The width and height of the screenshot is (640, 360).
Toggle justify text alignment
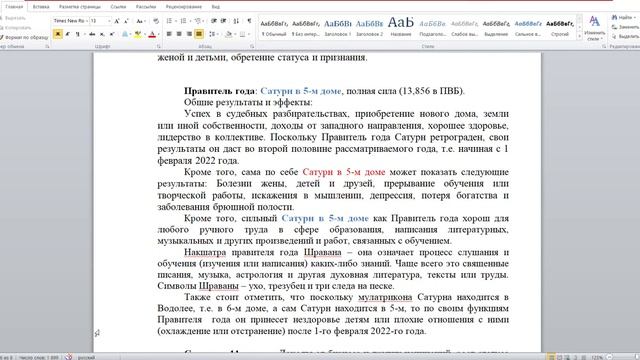click(199, 34)
